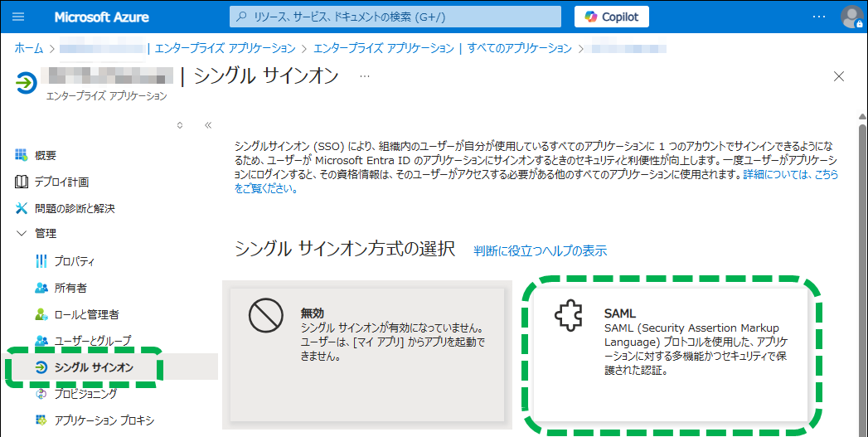Open the title ellipsis more actions
868x437 pixels.
click(x=364, y=76)
